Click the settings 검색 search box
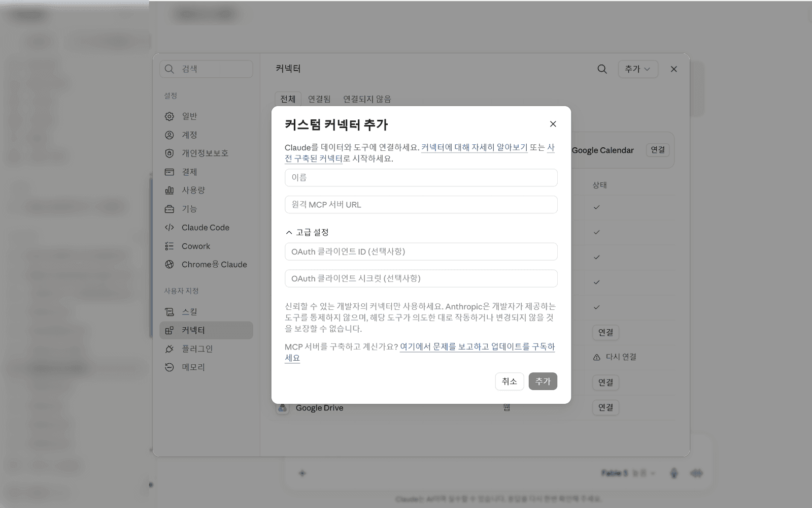Viewport: 812px width, 508px height. pos(206,69)
